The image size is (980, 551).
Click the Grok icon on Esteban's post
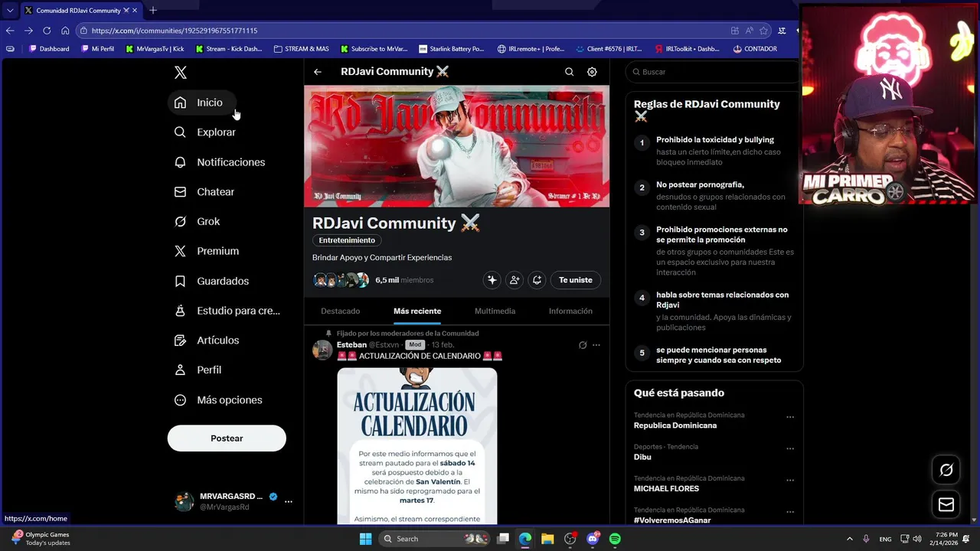coord(583,345)
